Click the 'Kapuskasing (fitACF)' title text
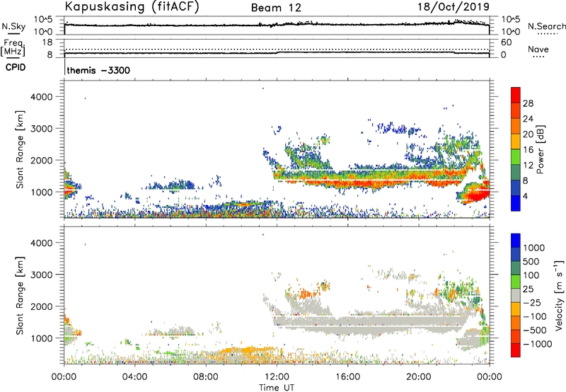 [132, 7]
